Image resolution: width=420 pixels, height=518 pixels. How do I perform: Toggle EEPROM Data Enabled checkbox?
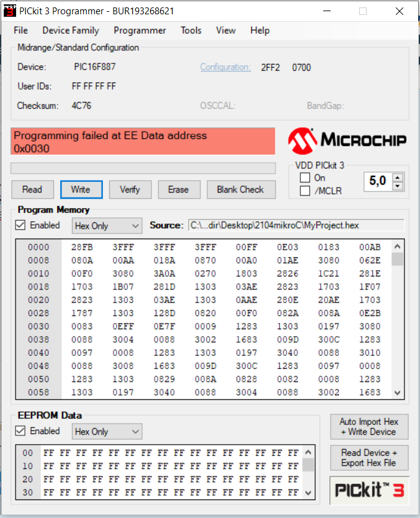pos(20,431)
